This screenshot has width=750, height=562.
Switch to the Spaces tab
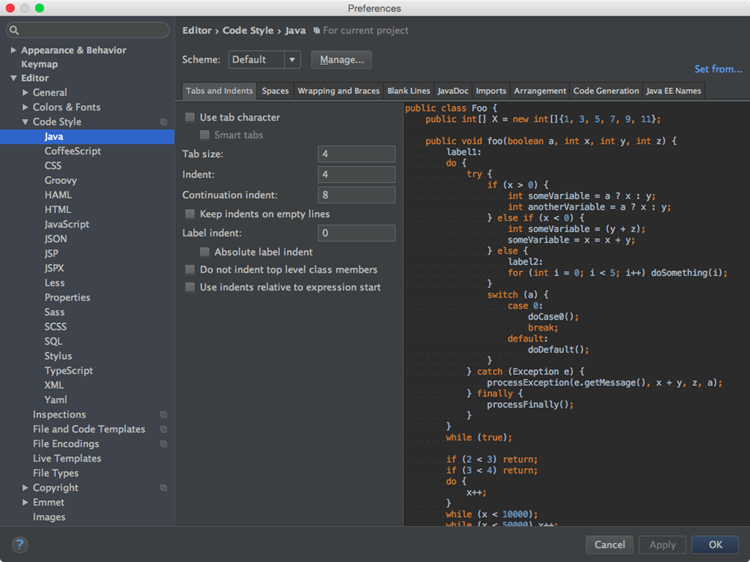pyautogui.click(x=275, y=91)
